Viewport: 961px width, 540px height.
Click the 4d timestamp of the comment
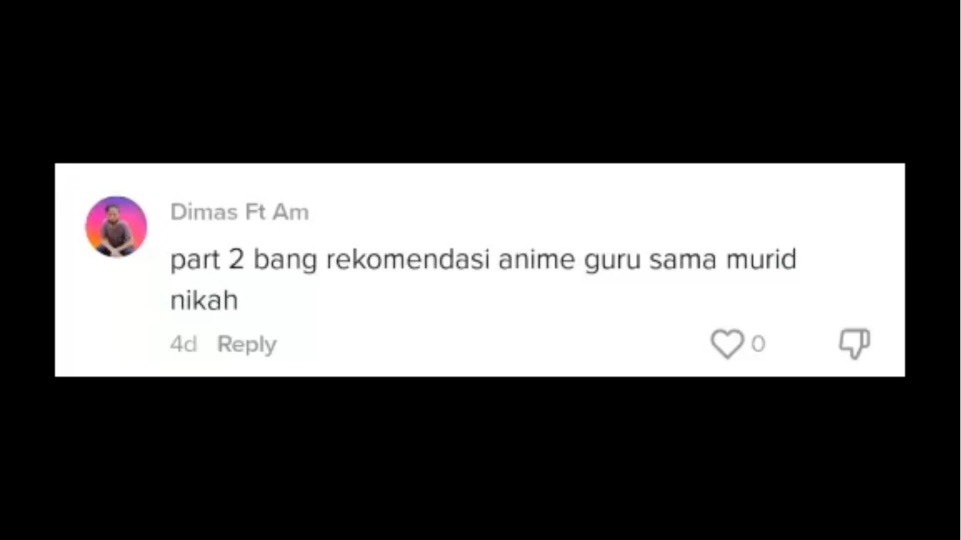[183, 344]
